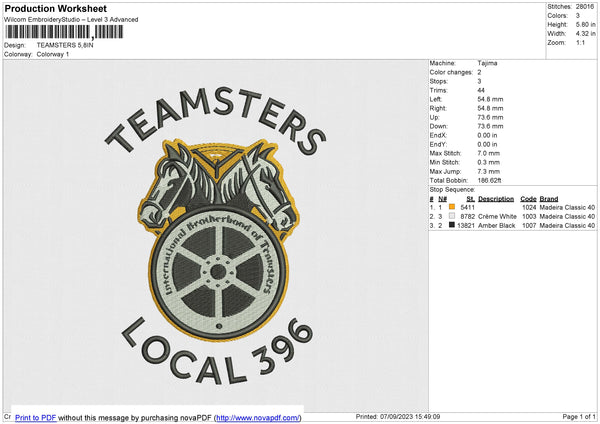Screen dimensions: 600x424
Task: Select the Zoom value 1:1
Action: point(580,42)
